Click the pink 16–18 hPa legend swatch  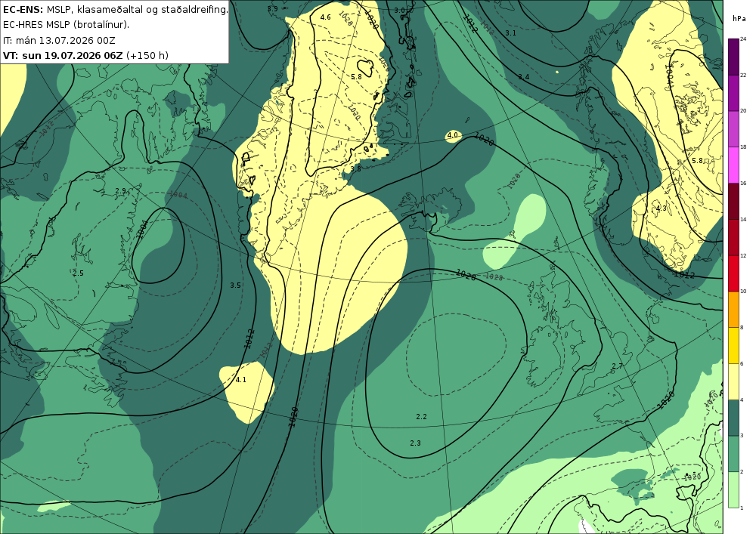[x=733, y=165]
